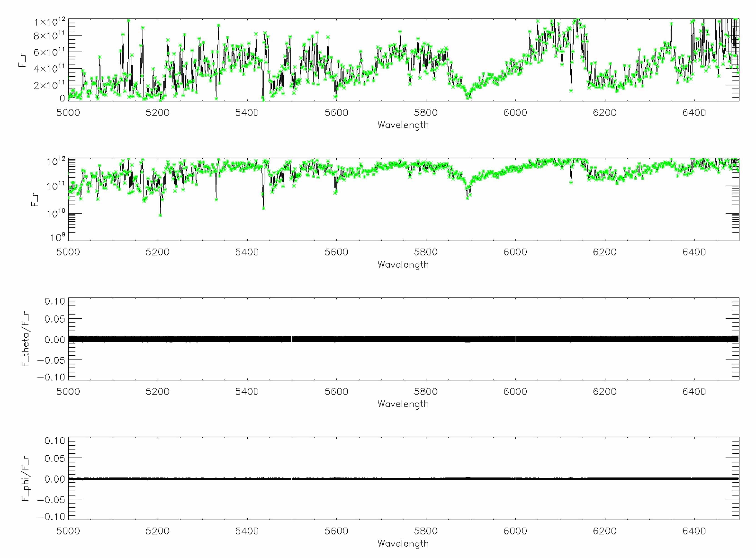Select the 8×10^11 tick label

click(49, 36)
